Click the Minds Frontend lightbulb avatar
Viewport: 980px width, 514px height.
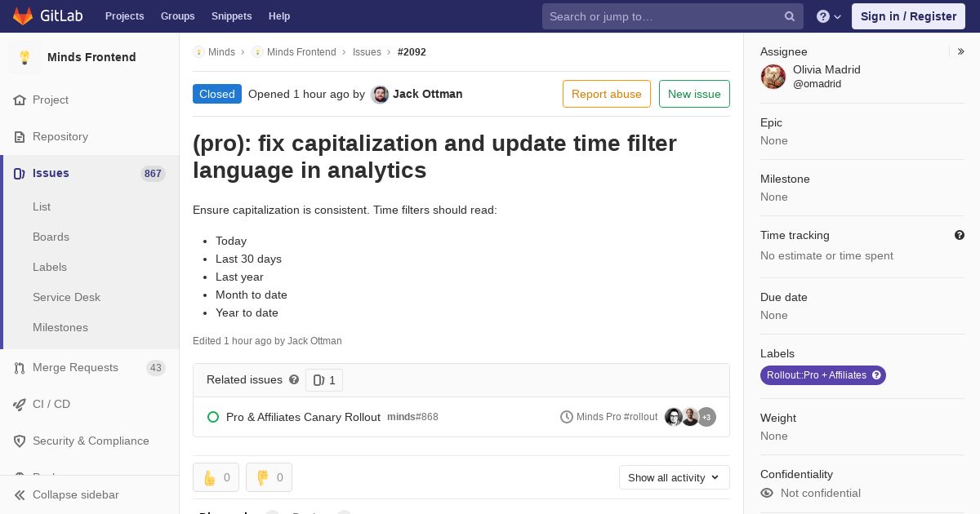coord(24,57)
